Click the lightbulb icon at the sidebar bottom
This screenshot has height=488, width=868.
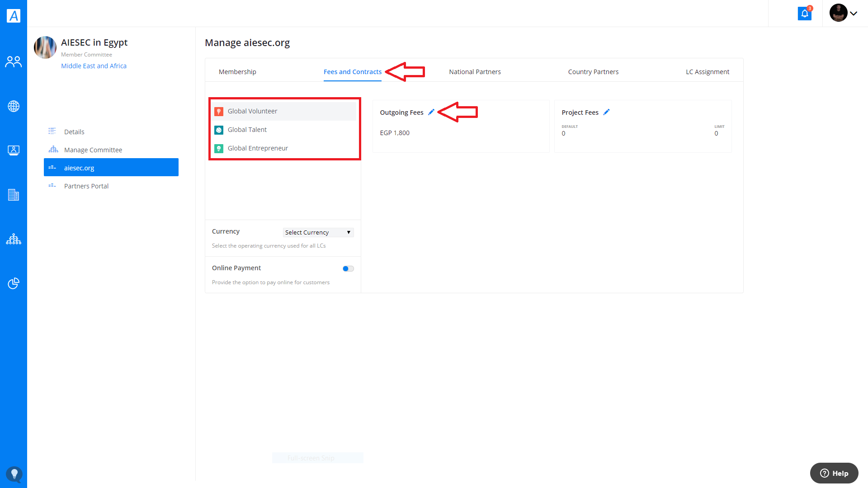(14, 474)
